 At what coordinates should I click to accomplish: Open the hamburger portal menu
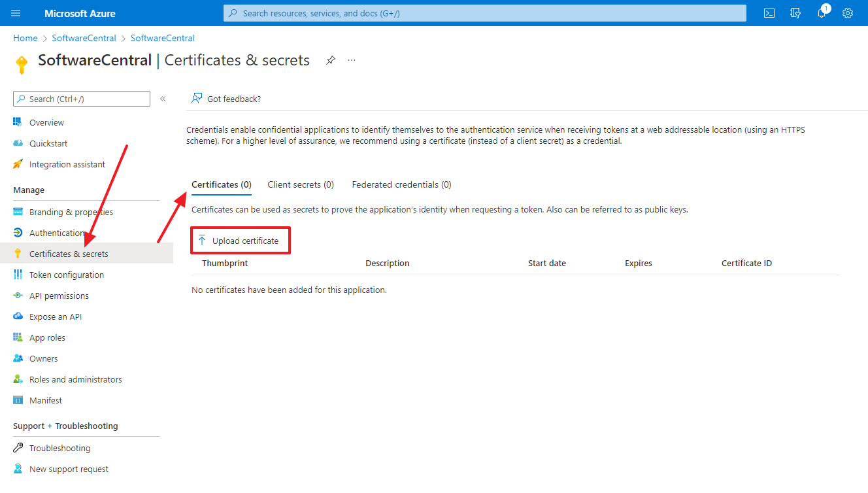coord(16,13)
